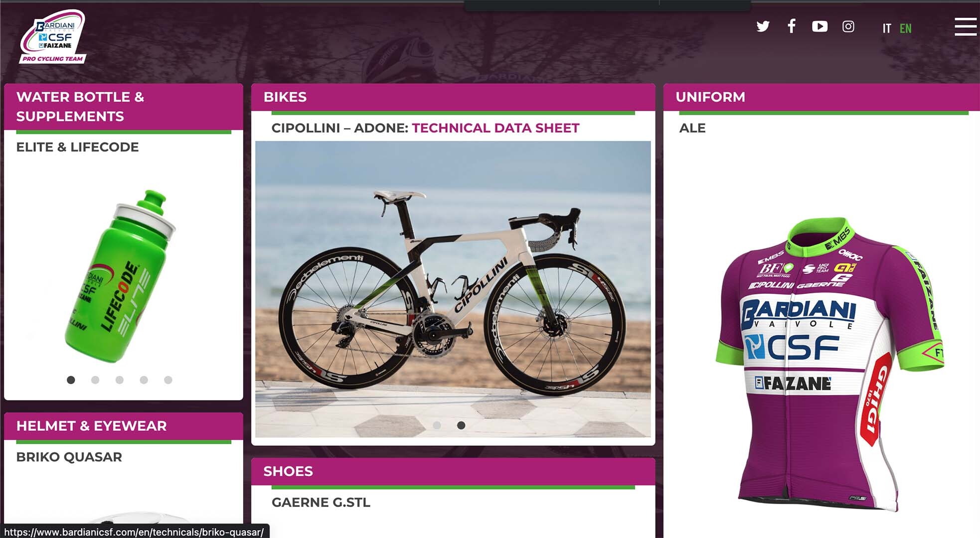Switch site language to Italian
The width and height of the screenshot is (980, 538).
point(887,28)
